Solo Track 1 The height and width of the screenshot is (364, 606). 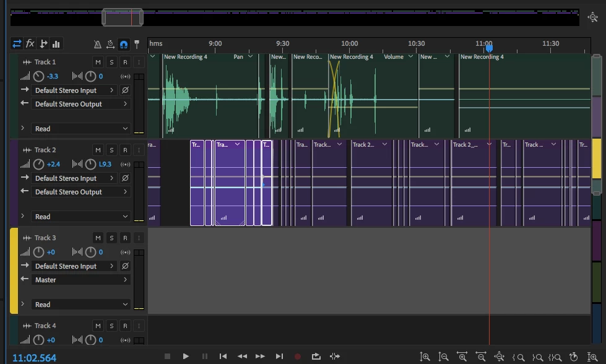click(111, 62)
